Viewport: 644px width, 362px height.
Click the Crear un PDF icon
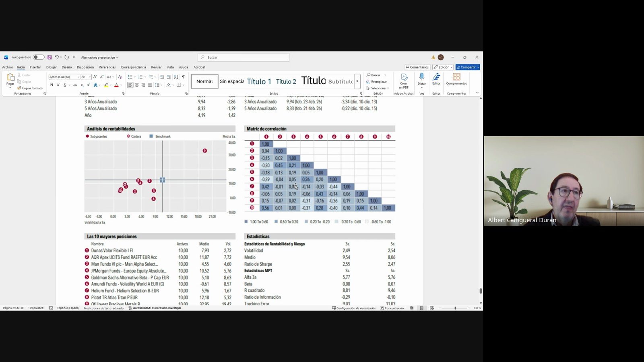click(x=404, y=81)
